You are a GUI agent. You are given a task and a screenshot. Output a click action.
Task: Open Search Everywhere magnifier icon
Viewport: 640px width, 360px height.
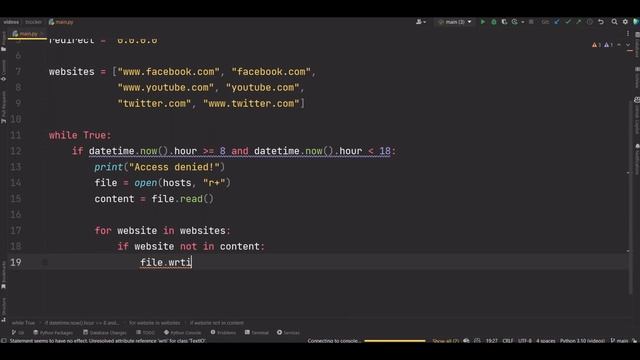[x=614, y=22]
